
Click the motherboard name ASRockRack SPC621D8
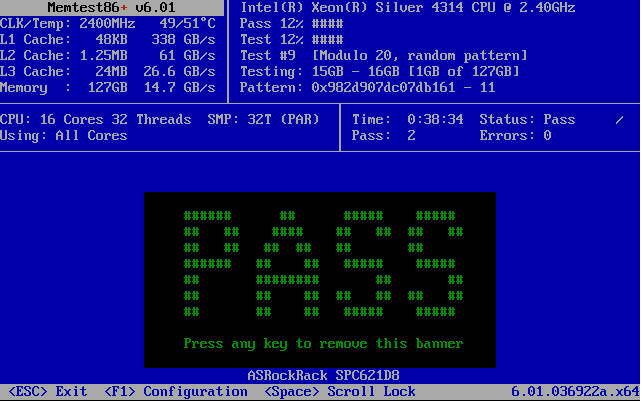[x=323, y=375]
